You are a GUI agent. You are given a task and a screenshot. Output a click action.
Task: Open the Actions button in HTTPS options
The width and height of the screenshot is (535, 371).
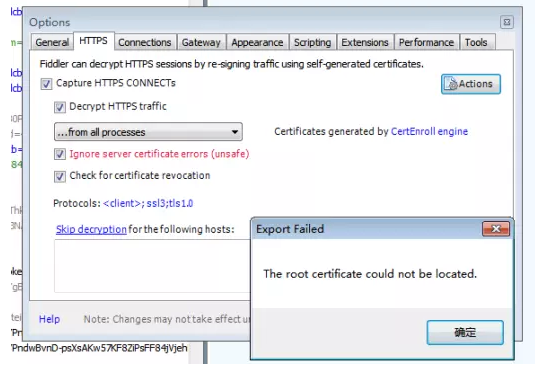point(471,84)
